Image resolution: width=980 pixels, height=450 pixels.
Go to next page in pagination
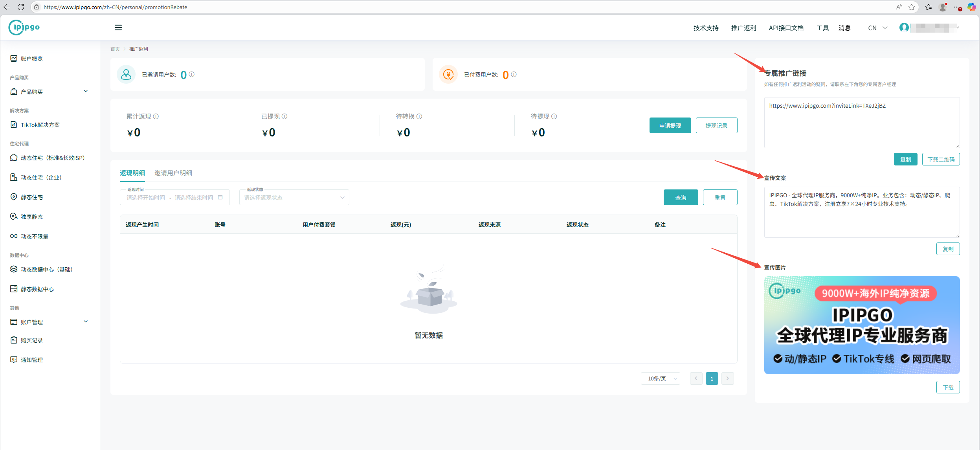727,378
